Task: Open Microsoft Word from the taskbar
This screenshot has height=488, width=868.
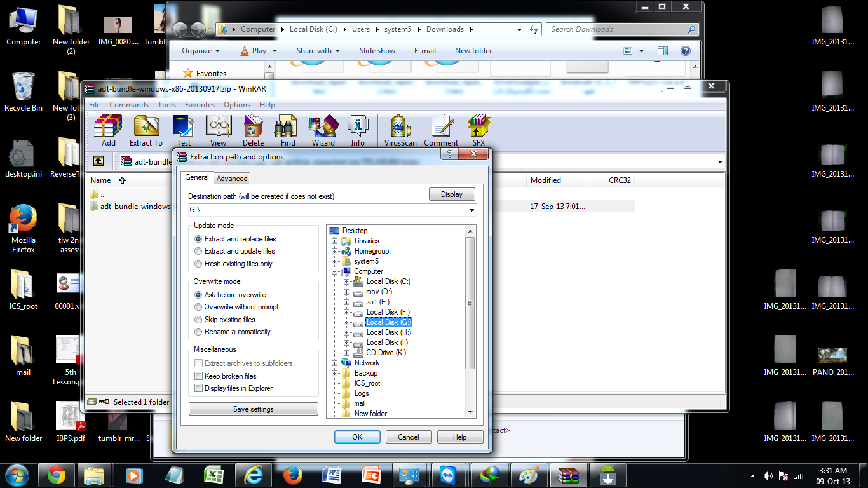Action: pos(332,475)
